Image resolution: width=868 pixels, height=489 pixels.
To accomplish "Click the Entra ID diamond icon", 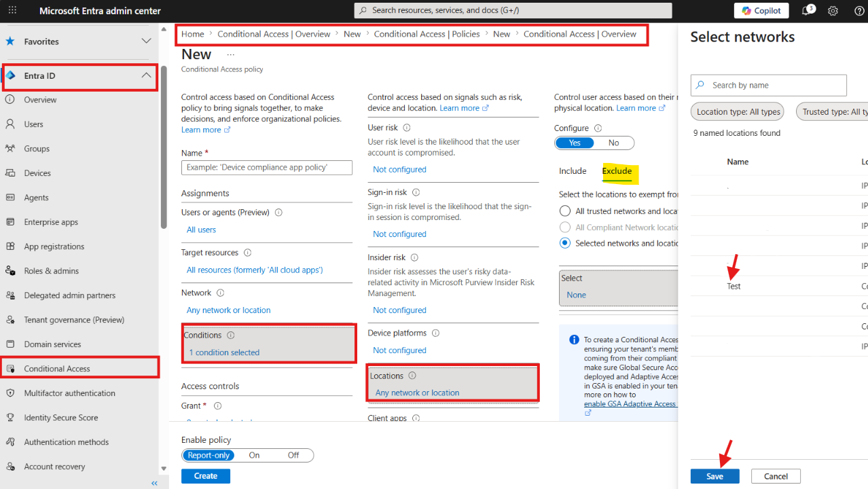I will click(x=10, y=75).
